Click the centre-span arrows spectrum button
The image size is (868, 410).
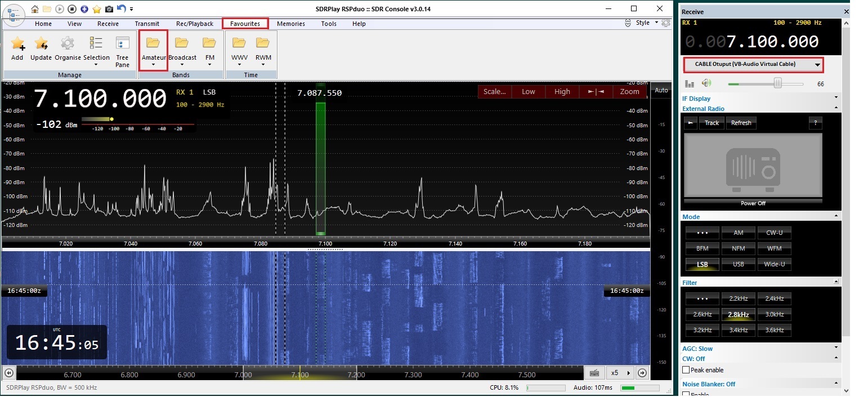pyautogui.click(x=596, y=92)
